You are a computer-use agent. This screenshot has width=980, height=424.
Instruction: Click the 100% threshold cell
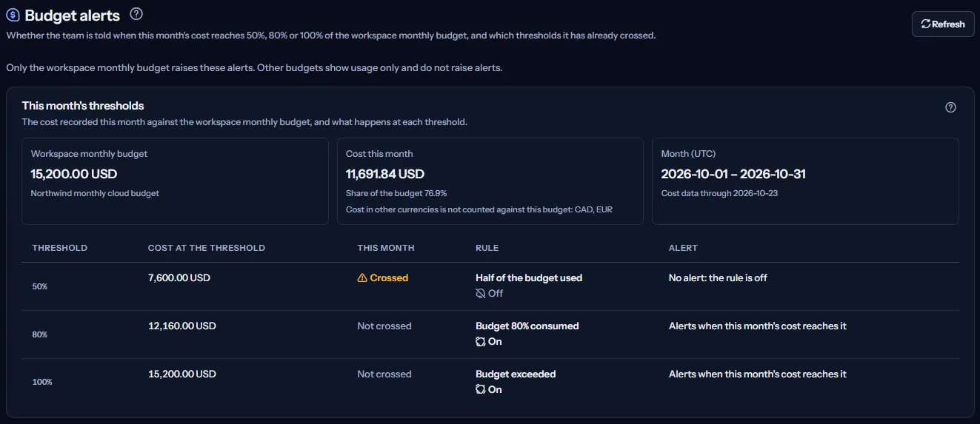click(42, 383)
